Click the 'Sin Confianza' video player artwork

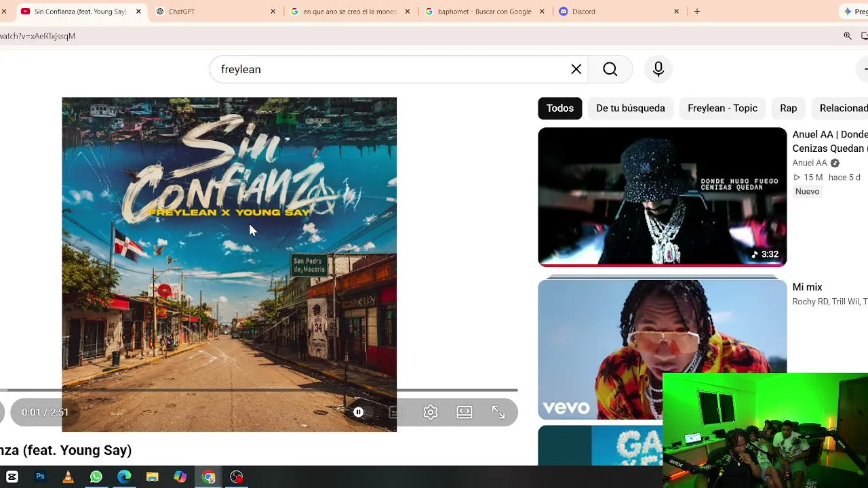[229, 264]
